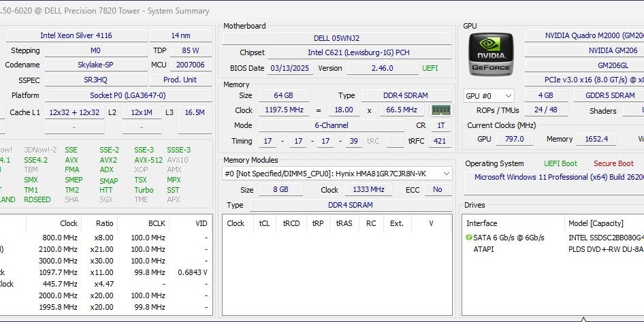Click the CR value 1T
Viewport: 644px width, 322px height.
pos(441,125)
